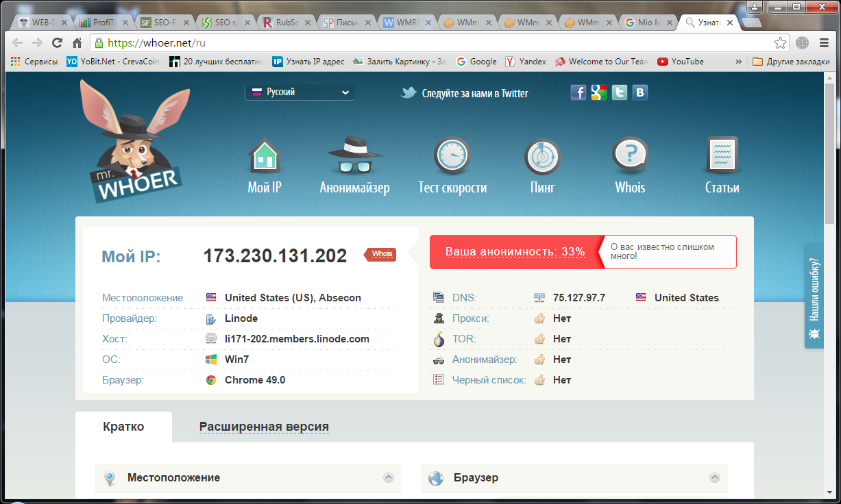Viewport: 841px width, 504px height.
Task: Follow the Следуйте за нами в Twitter link
Action: click(x=475, y=93)
